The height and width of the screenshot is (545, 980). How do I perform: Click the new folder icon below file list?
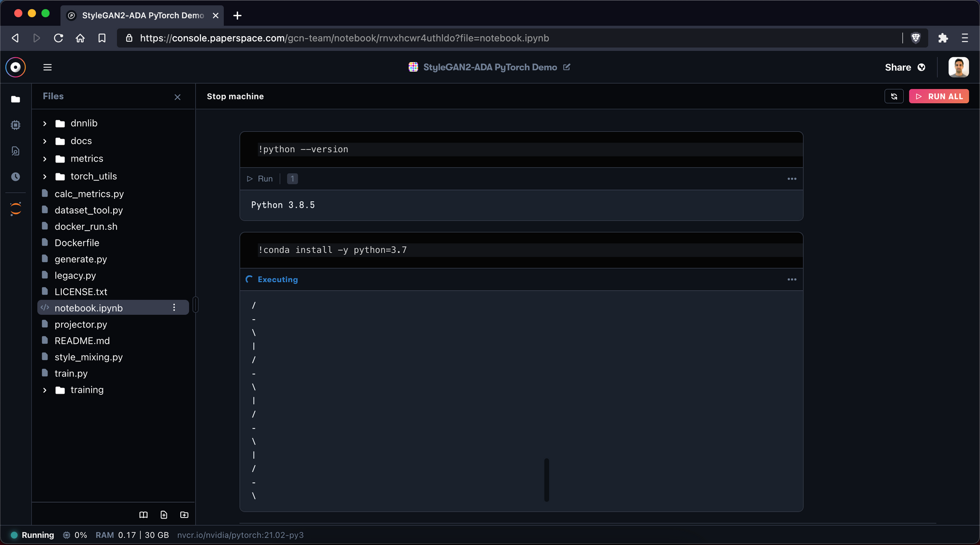[184, 515]
